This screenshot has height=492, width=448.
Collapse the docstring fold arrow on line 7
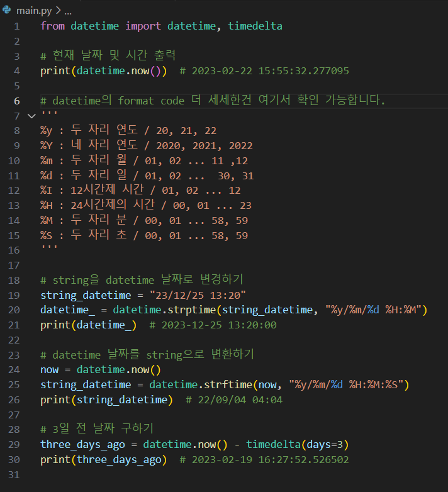point(31,116)
